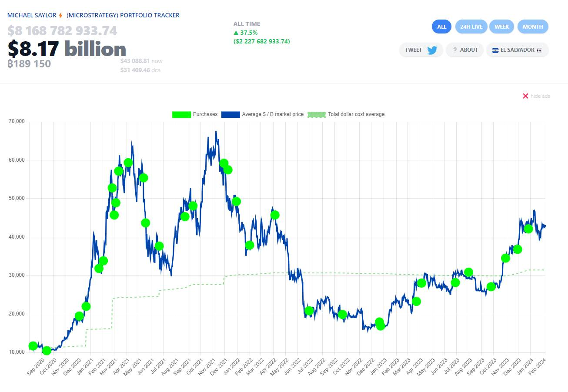Open the EL SALVADOR tracker
The width and height of the screenshot is (568, 392).
[x=517, y=50]
